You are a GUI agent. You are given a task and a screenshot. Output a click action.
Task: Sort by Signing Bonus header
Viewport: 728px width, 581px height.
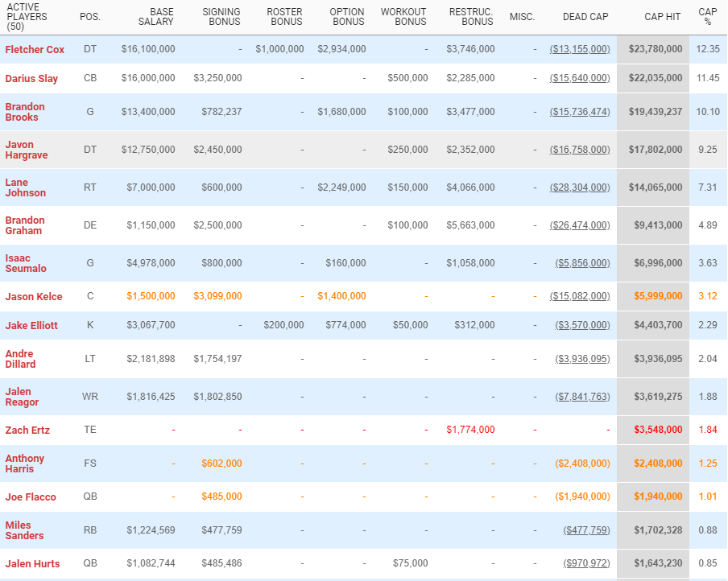[221, 17]
